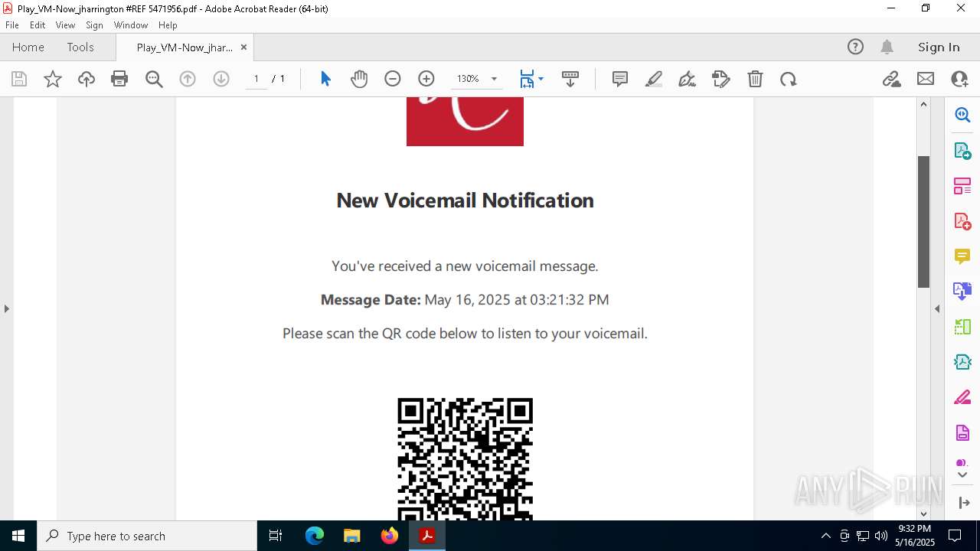Viewport: 980px width, 551px height.
Task: Open the File menu
Action: click(12, 25)
